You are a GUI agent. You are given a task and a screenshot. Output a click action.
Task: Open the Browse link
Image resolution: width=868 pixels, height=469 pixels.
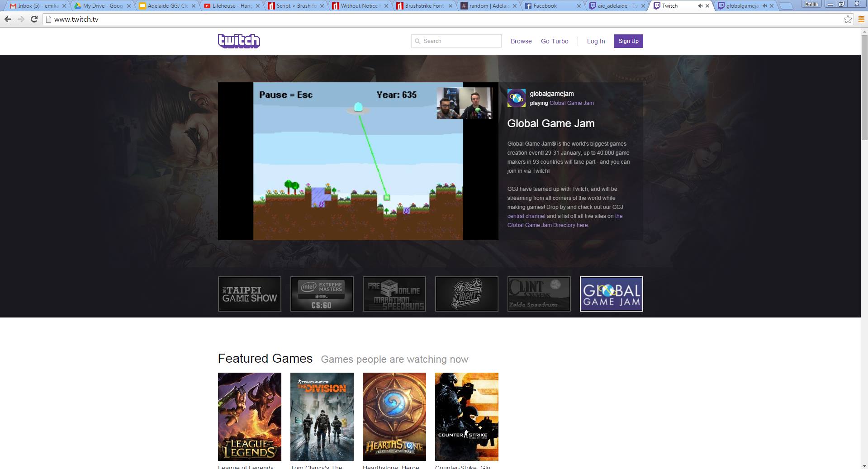[521, 41]
